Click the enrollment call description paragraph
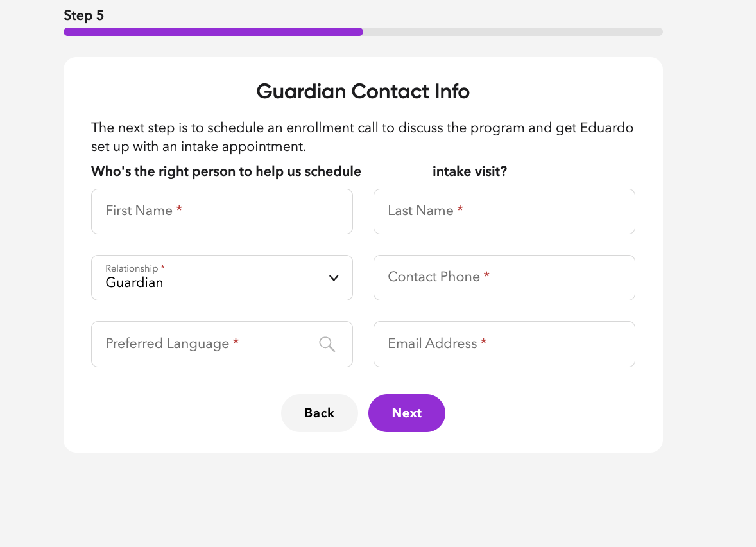Screen dimensions: 756x547 [362, 137]
